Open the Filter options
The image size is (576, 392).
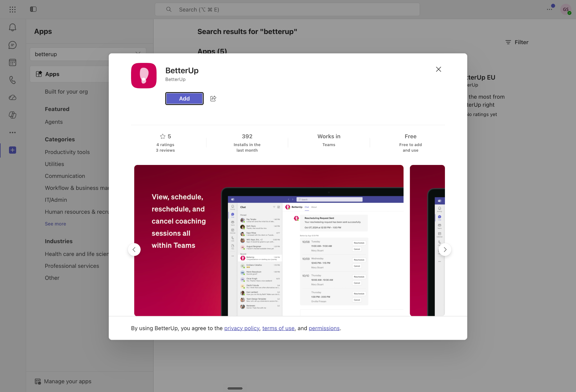coord(517,42)
